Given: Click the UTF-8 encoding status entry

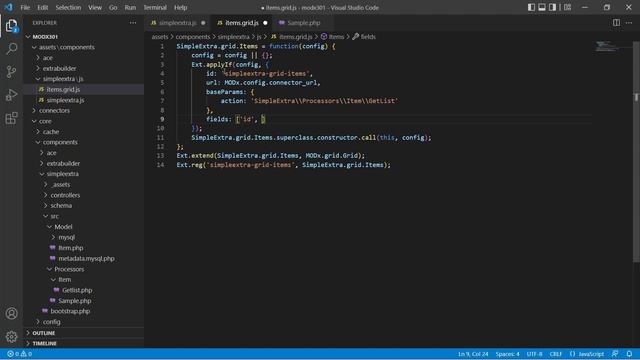Looking at the screenshot, I should pos(534,354).
